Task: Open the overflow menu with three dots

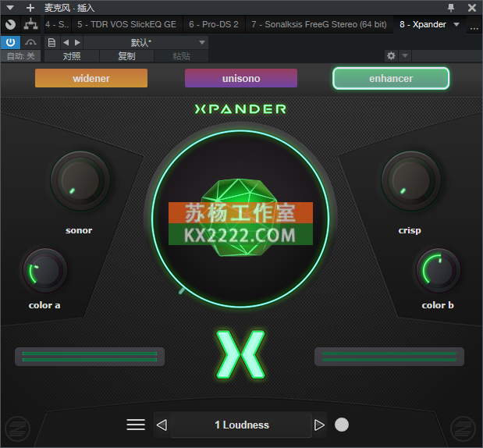Action: pos(474,27)
